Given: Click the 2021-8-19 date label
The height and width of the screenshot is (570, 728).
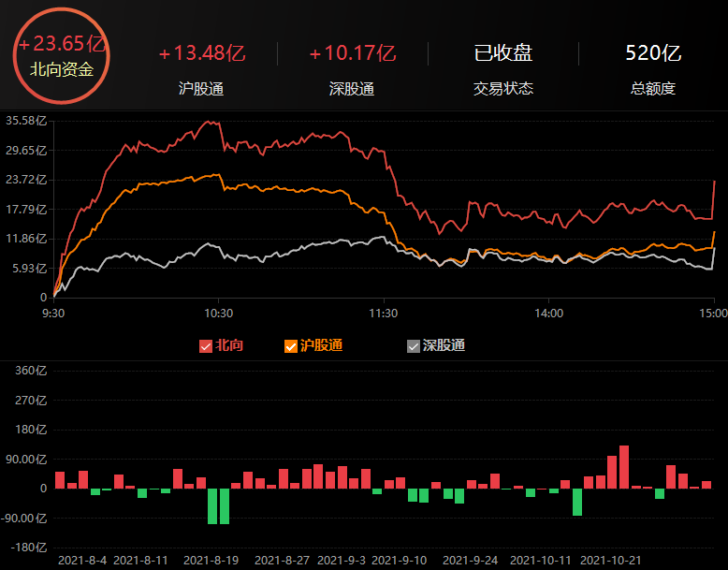Looking at the screenshot, I should pos(211,560).
